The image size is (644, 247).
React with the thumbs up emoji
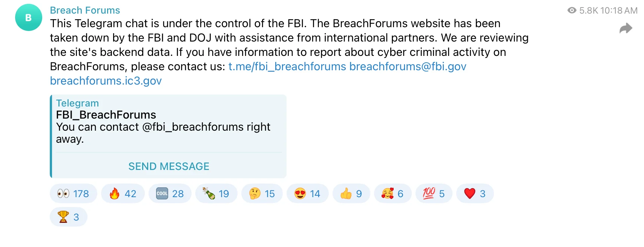[351, 194]
